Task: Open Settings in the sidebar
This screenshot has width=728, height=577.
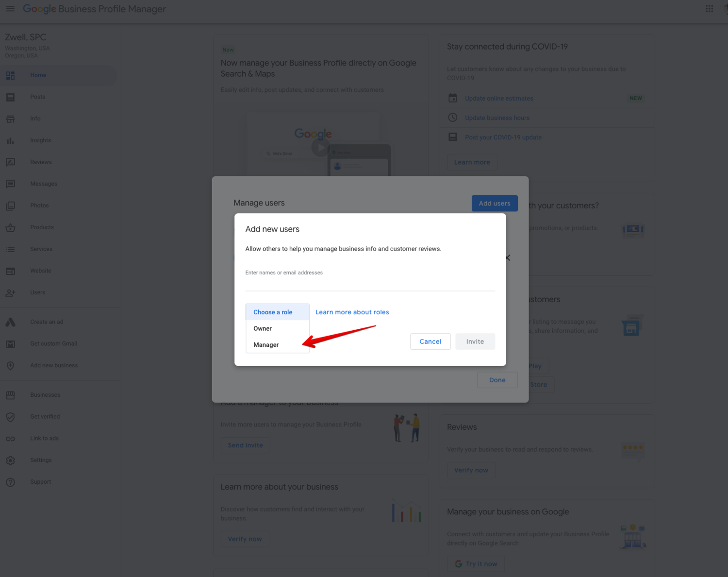Action: coord(41,460)
